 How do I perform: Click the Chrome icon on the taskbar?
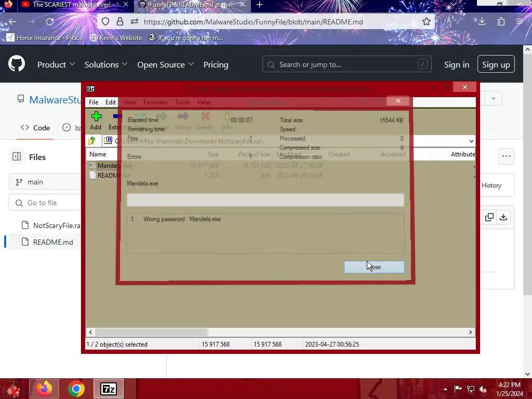[76, 389]
